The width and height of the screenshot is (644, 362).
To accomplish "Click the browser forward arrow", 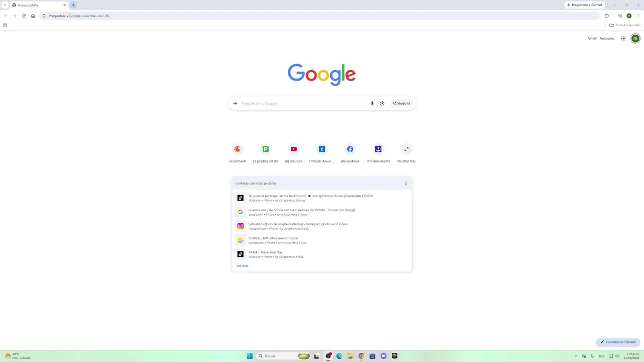I will (x=15, y=16).
